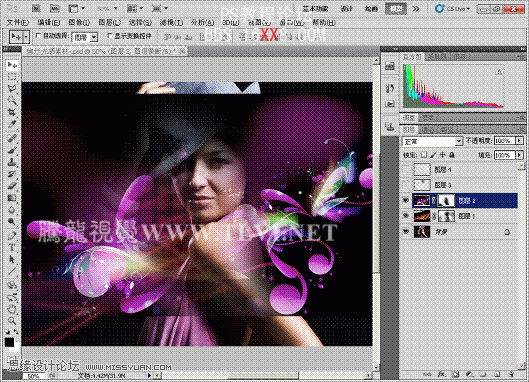Click the horizontal scrollbar below the canvas
Image resolution: width=529 pixels, height=382 pixels.
coord(263,375)
